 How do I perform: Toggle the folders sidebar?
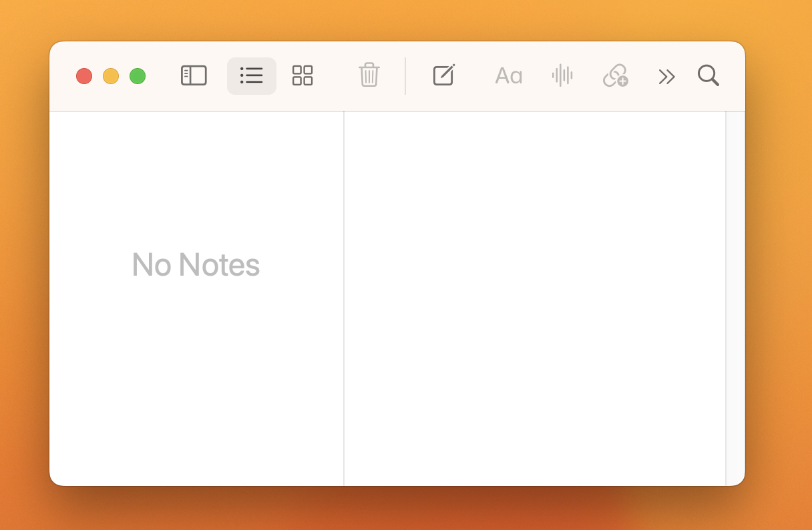tap(194, 75)
